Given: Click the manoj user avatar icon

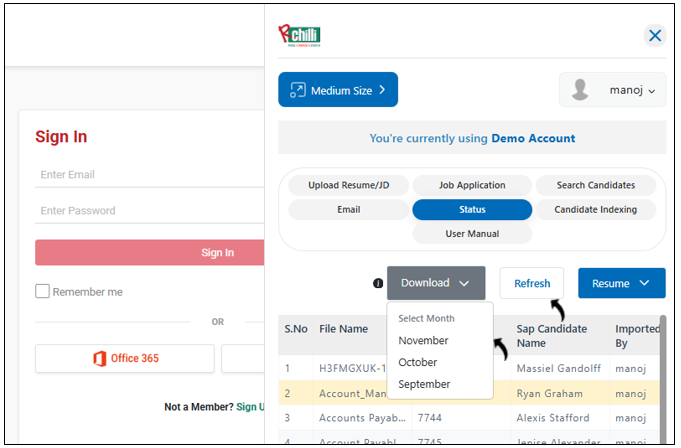Looking at the screenshot, I should tap(580, 90).
